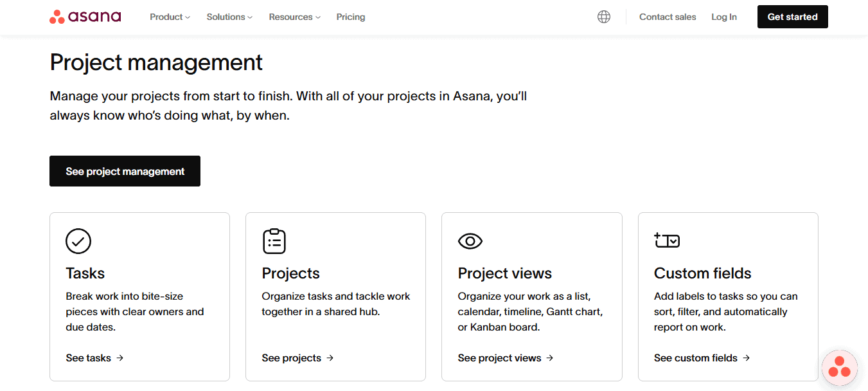The image size is (868, 391).
Task: Click the Project management page heading
Action: point(156,62)
